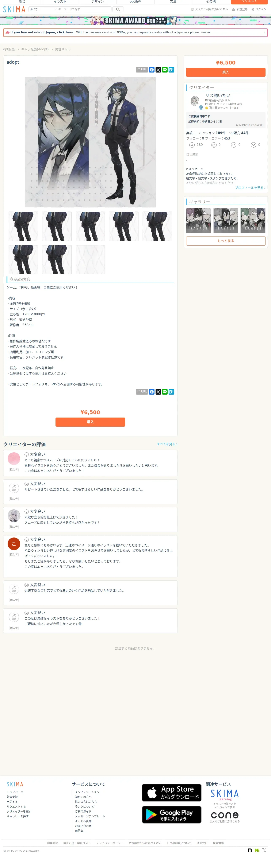The image size is (271, 868).
Task: Click the 購入 button under description
Action: [90, 422]
